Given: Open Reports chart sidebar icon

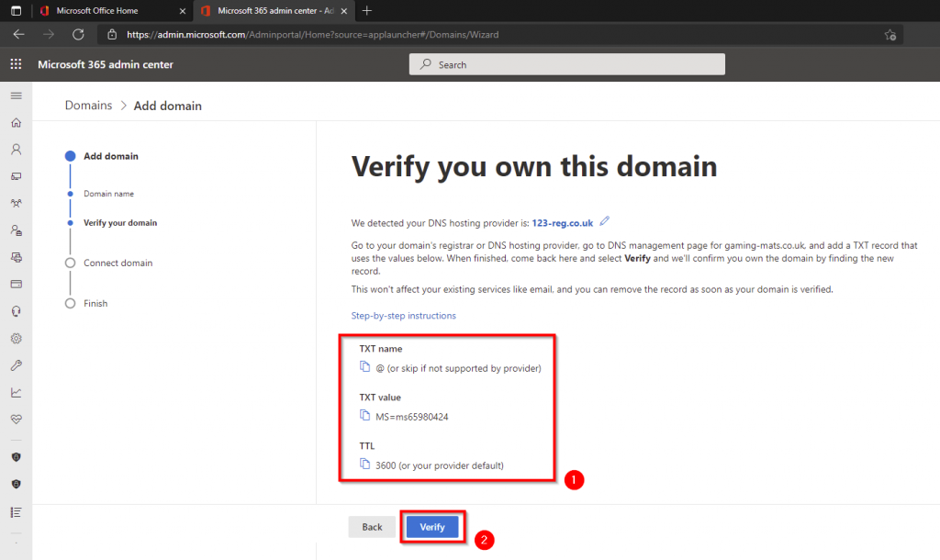Looking at the screenshot, I should (17, 393).
